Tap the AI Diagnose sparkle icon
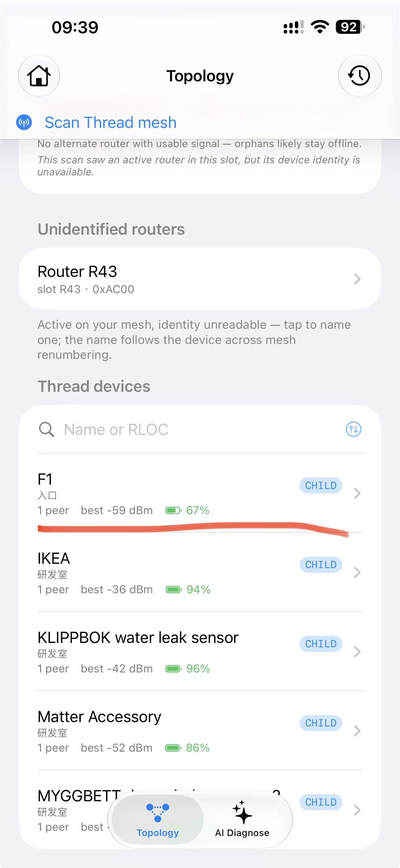400x868 pixels. pos(242,812)
